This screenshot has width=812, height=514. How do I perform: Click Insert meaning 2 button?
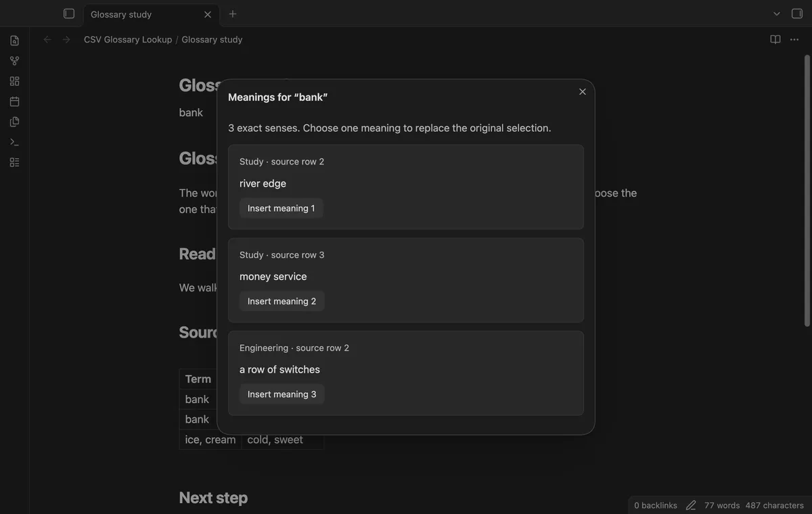[282, 302]
